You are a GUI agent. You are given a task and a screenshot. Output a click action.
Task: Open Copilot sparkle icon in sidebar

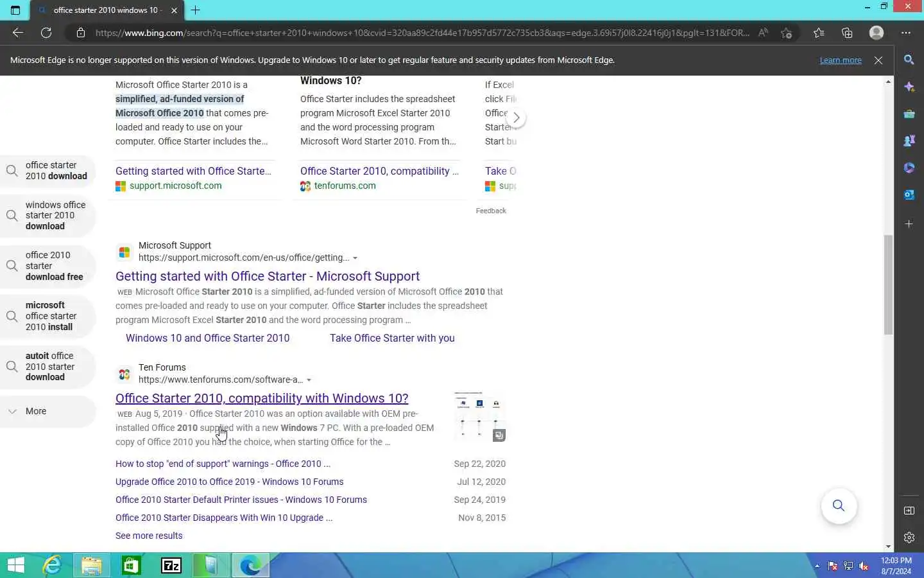[909, 87]
